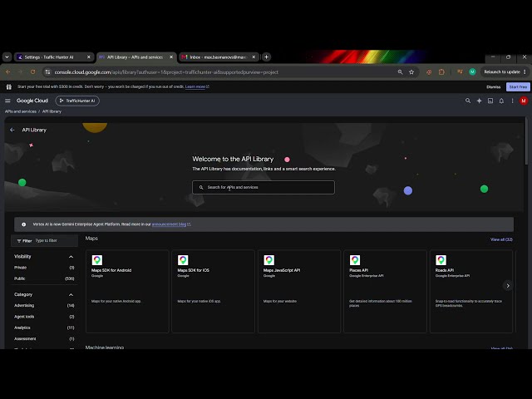Image resolution: width=532 pixels, height=399 pixels.
Task: Go back in browser history
Action: [7, 72]
